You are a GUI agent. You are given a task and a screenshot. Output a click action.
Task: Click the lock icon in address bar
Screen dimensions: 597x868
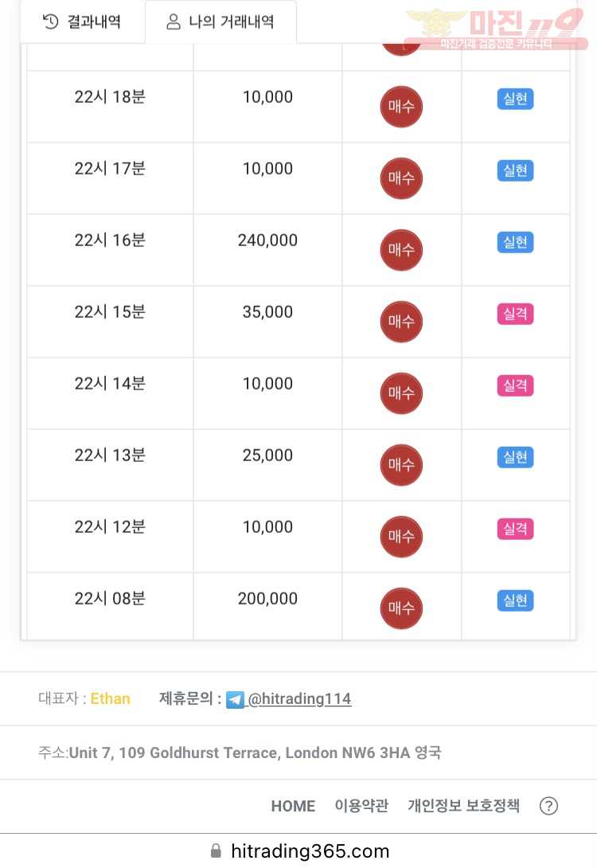click(216, 850)
